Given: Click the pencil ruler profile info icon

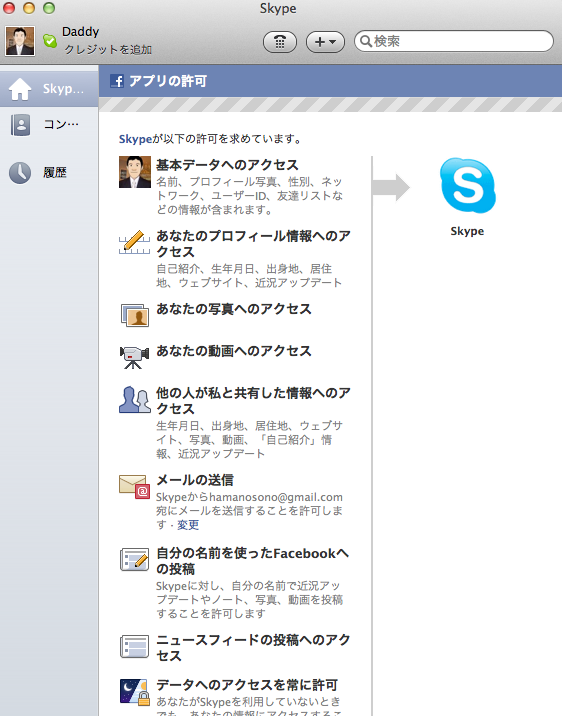Looking at the screenshot, I should click(x=134, y=242).
